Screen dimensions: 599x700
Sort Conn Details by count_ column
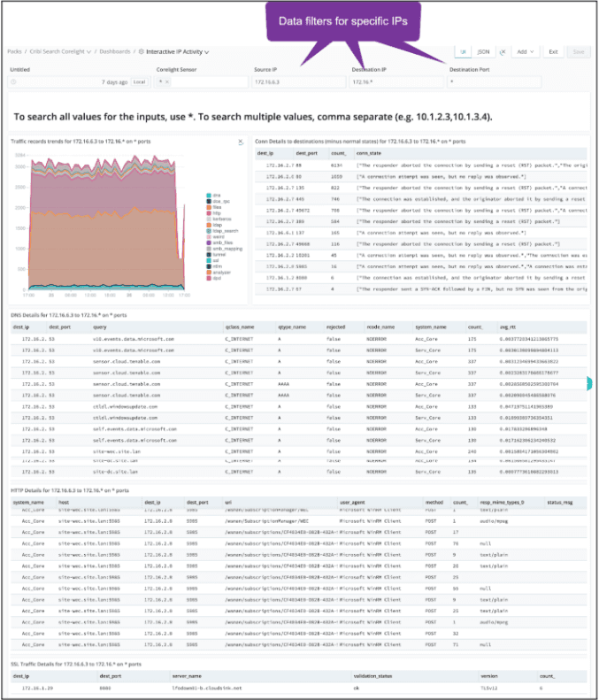pyautogui.click(x=338, y=153)
